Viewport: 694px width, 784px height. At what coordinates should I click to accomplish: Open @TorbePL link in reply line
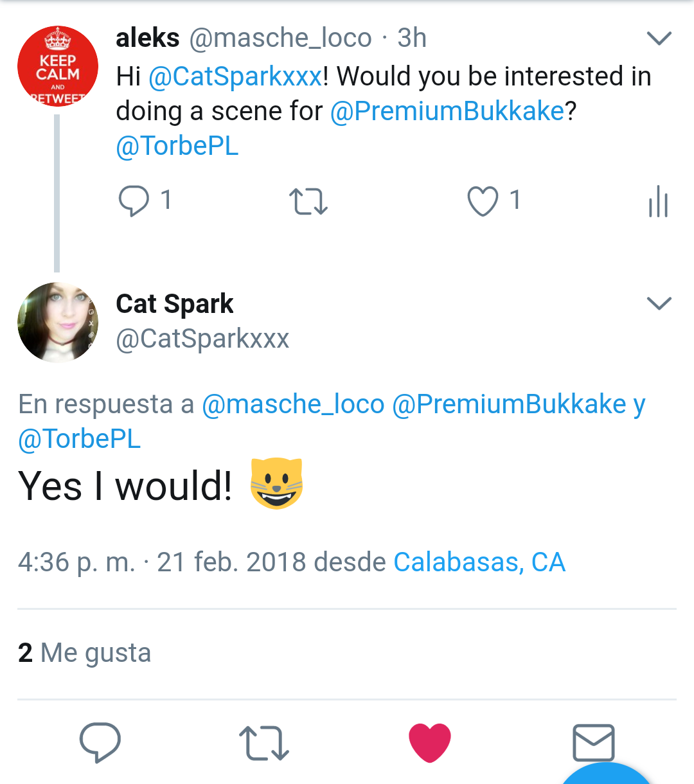(80, 439)
